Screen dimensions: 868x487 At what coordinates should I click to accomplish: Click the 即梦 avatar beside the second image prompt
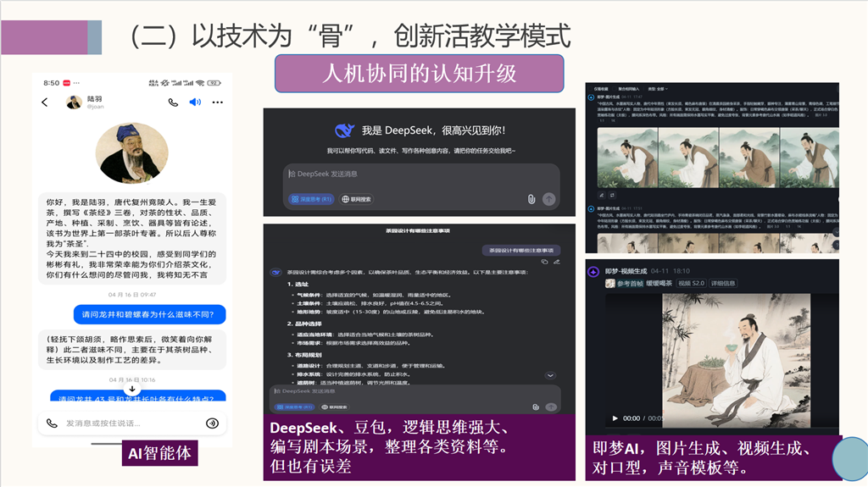tap(591, 209)
